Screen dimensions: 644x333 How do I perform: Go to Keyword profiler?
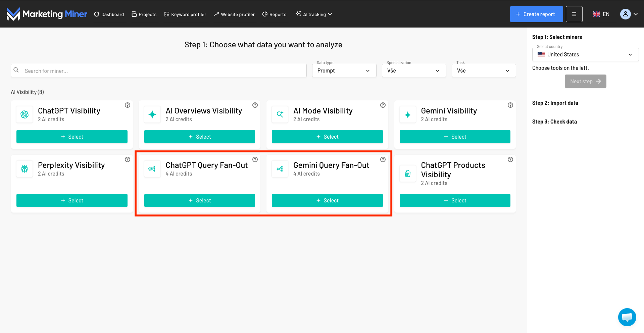185,14
